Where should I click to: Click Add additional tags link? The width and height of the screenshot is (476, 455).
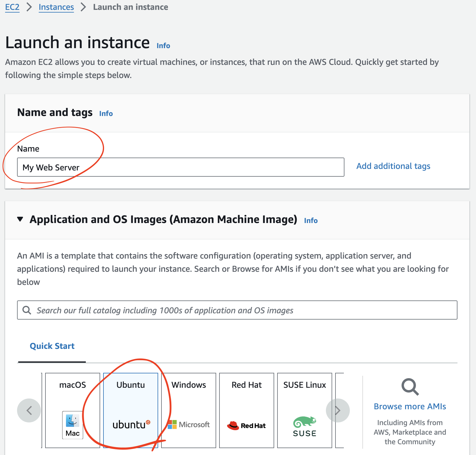click(x=393, y=166)
